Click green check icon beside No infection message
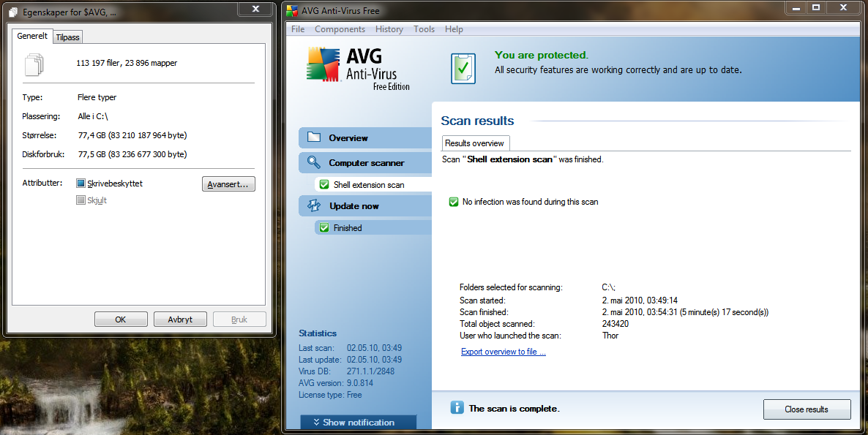Image resolution: width=868 pixels, height=435 pixels. [453, 202]
